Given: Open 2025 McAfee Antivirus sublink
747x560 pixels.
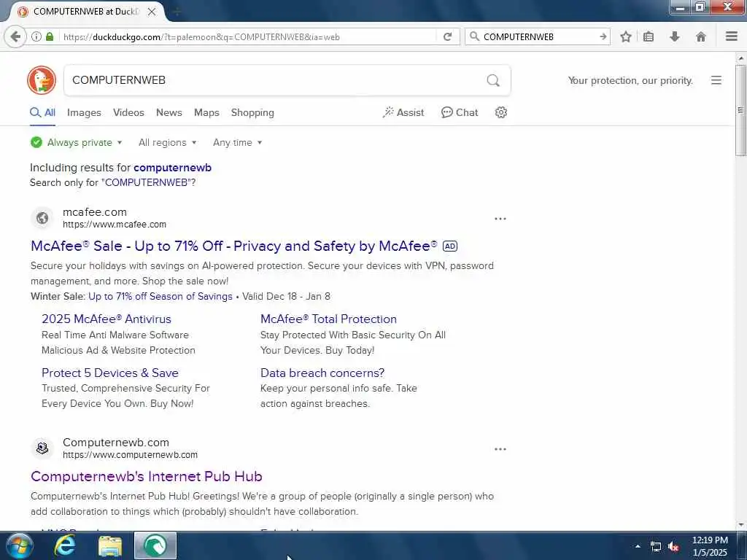Looking at the screenshot, I should 107,319.
